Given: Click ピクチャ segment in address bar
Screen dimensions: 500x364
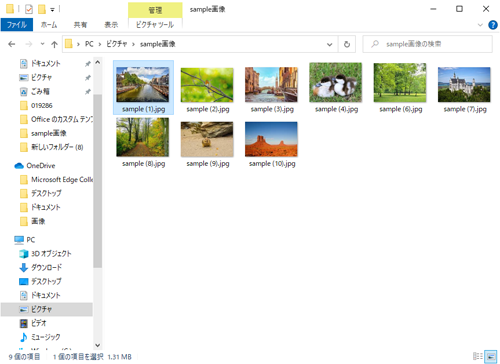Looking at the screenshot, I should [x=116, y=44].
